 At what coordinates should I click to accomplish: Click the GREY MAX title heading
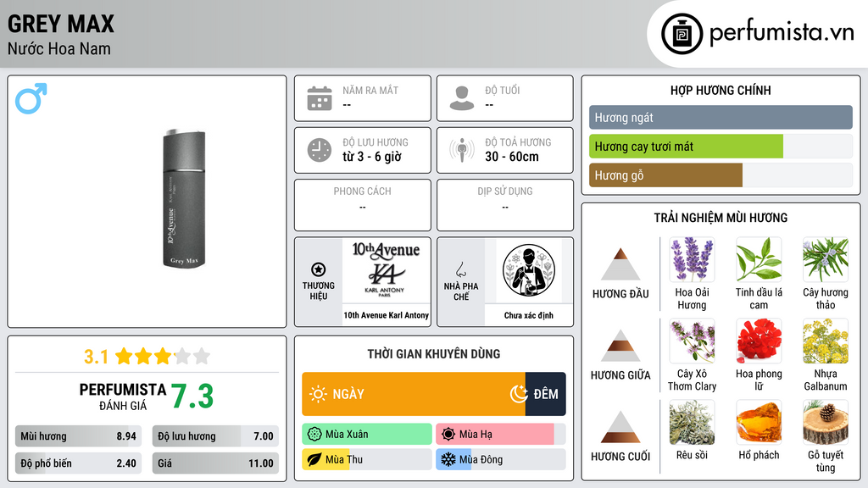61,25
